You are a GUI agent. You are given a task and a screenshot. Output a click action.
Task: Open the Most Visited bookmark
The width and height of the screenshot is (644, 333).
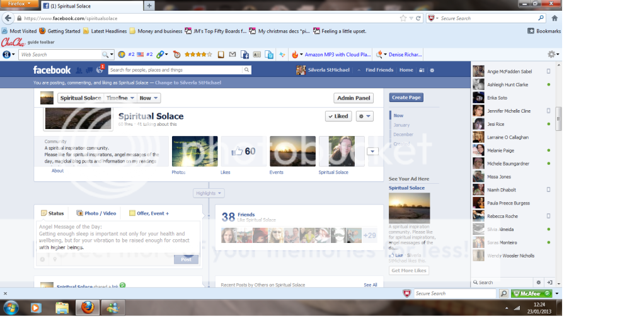[x=20, y=31]
